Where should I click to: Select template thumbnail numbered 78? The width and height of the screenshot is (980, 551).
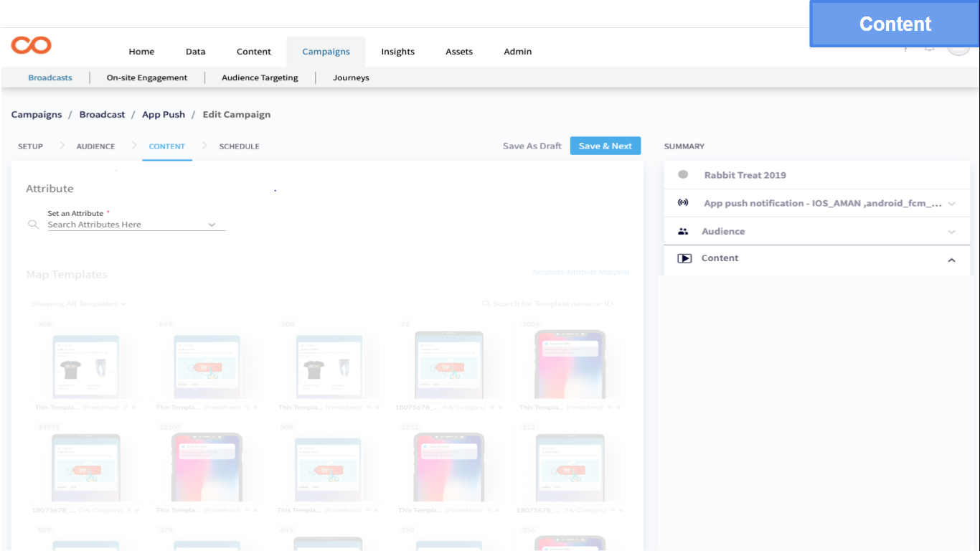450,366
